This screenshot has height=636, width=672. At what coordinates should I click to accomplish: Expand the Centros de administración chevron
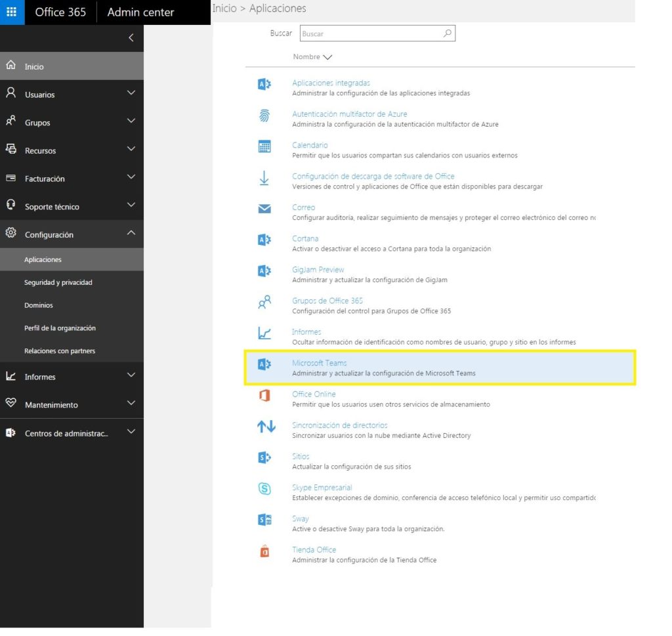point(131,432)
